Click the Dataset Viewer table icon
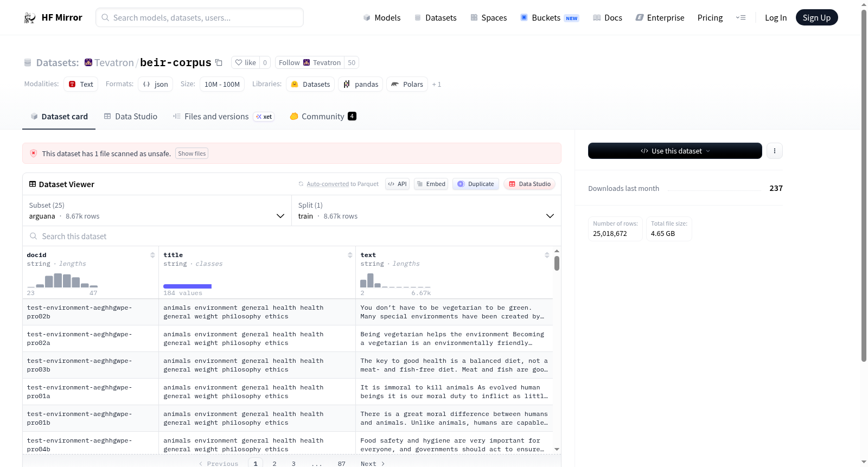 tap(33, 184)
